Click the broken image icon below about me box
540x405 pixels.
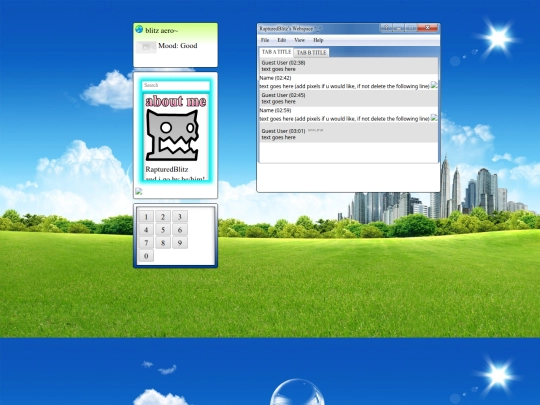click(x=139, y=191)
